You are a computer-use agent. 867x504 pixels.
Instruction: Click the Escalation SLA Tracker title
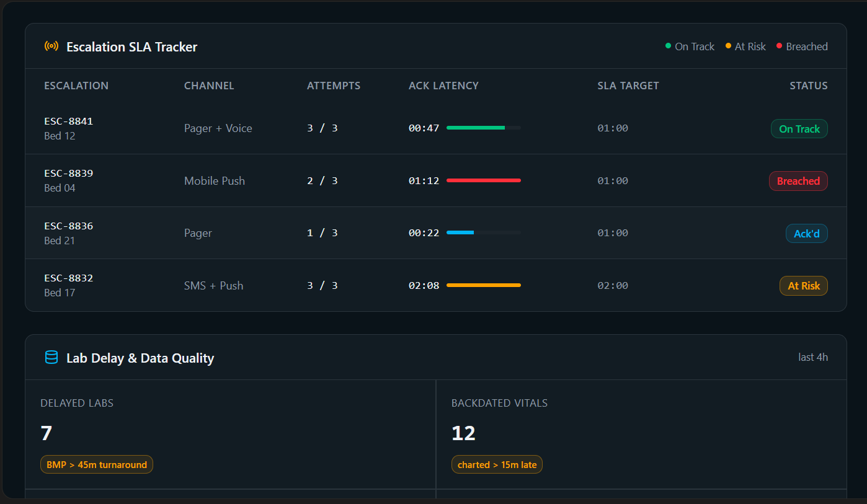[131, 47]
